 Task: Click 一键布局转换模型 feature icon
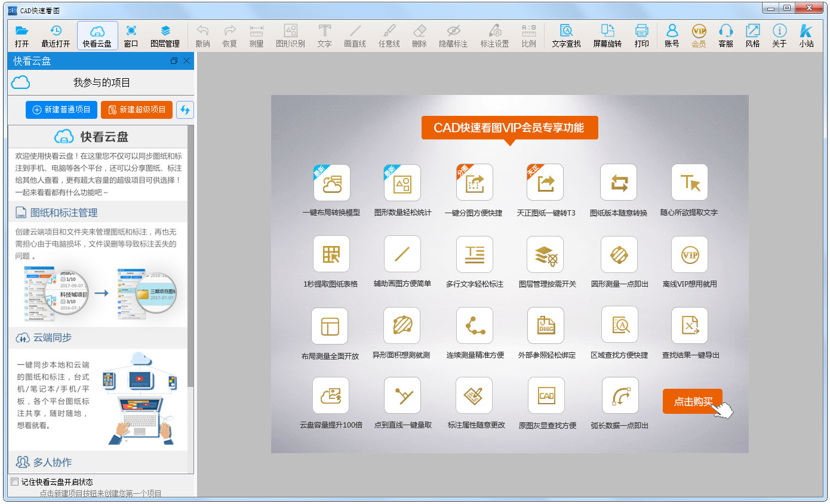coord(332,183)
